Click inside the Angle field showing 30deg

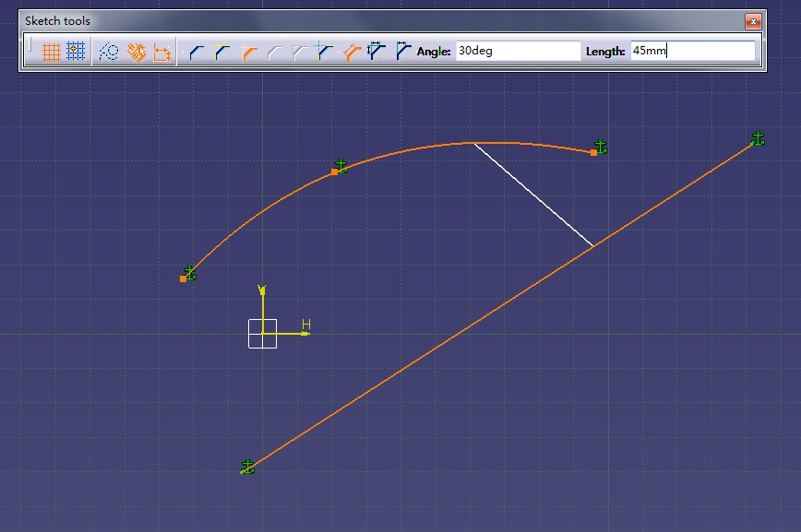click(x=518, y=51)
